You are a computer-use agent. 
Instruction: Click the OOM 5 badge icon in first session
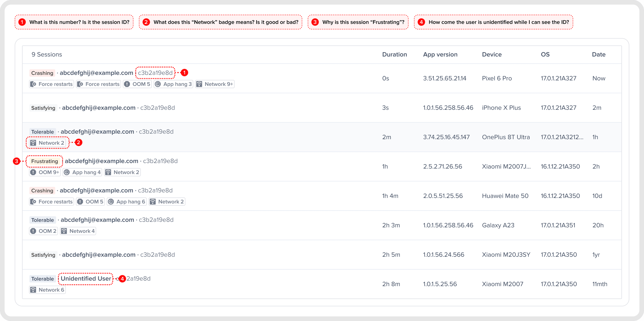pyautogui.click(x=127, y=84)
